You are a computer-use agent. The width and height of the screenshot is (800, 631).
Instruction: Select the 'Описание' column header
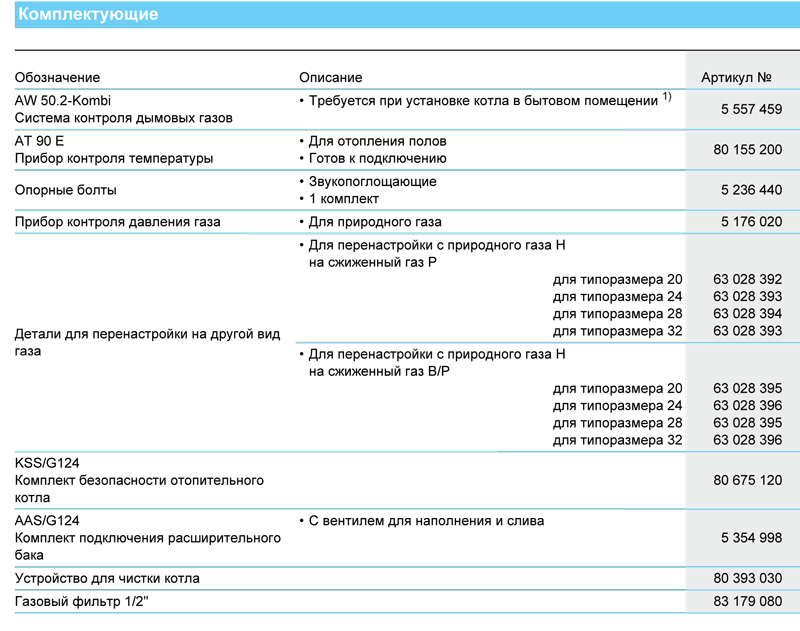click(x=331, y=78)
